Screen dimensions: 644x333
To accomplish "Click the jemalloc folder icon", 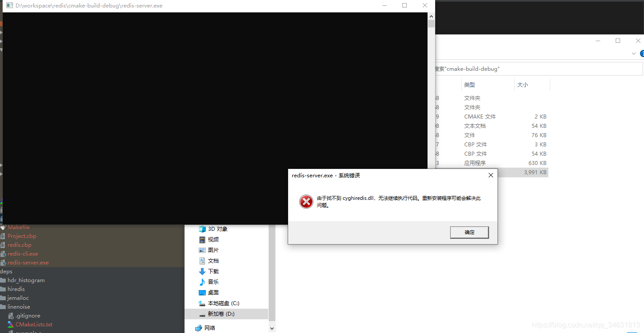I will coord(3,298).
